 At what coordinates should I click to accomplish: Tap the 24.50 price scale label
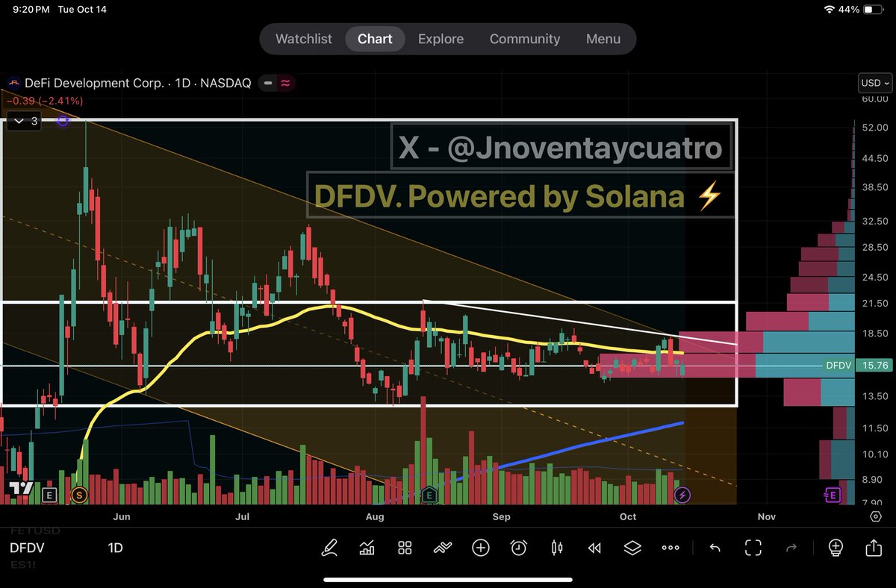(x=874, y=278)
